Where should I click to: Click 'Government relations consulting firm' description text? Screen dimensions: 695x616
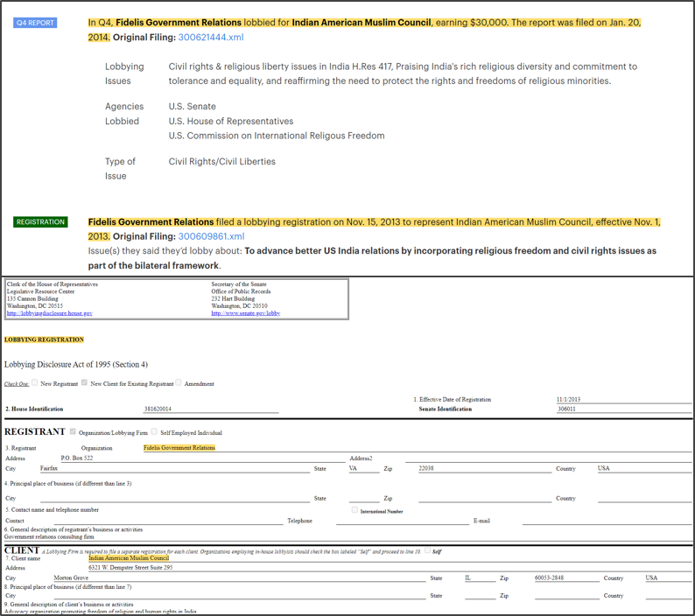49,536
